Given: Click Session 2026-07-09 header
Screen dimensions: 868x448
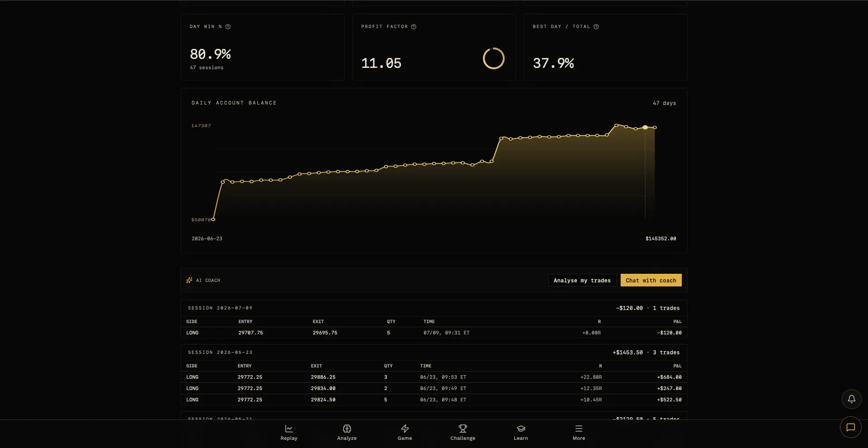Looking at the screenshot, I should click(x=434, y=308).
